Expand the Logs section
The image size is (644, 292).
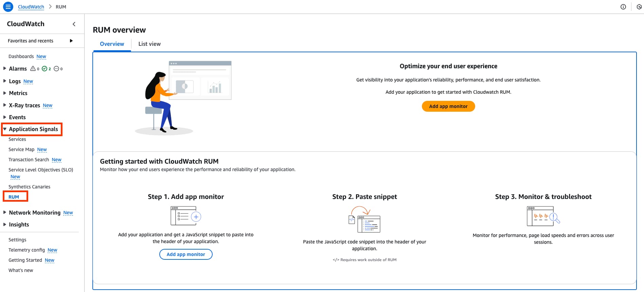5,81
